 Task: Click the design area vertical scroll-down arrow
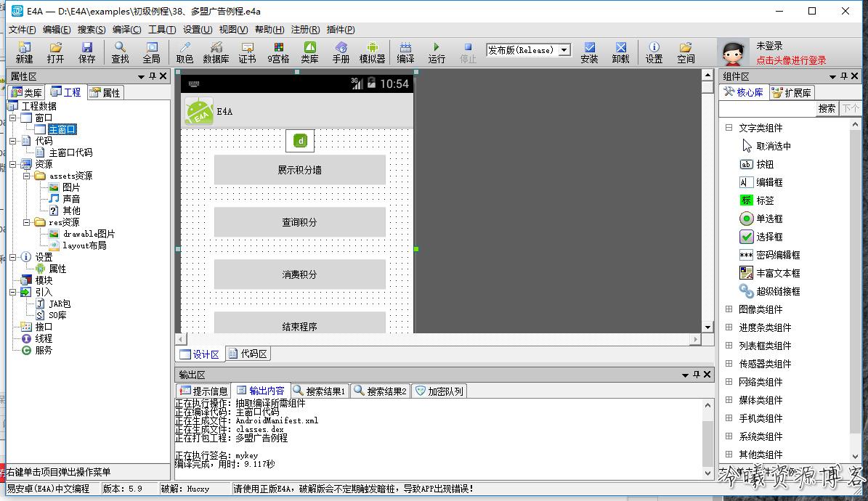tap(707, 327)
